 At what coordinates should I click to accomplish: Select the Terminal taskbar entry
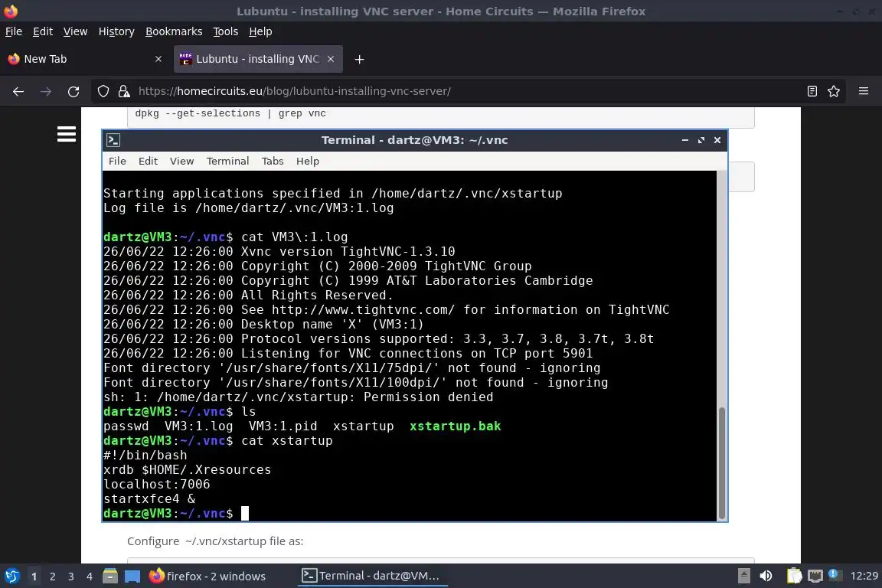coord(371,576)
